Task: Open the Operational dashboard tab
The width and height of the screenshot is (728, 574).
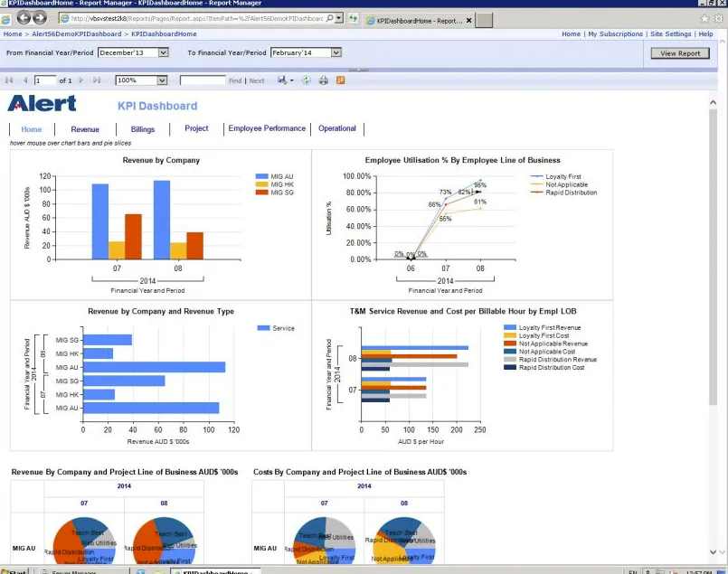Action: click(x=337, y=128)
